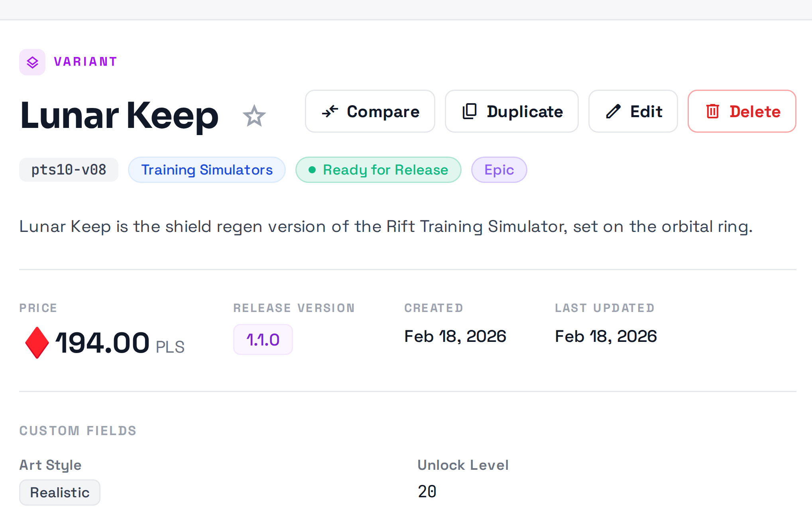
Task: Open the Compare view
Action: pyautogui.click(x=370, y=111)
